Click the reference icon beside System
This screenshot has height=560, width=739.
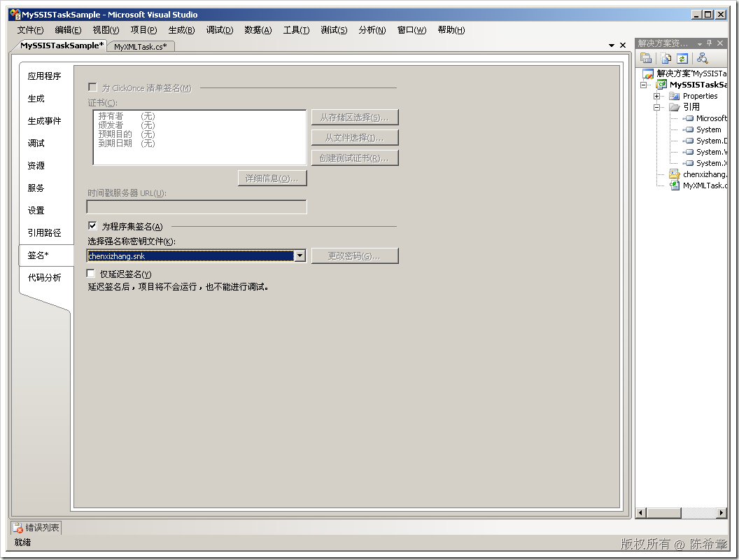[x=689, y=129]
